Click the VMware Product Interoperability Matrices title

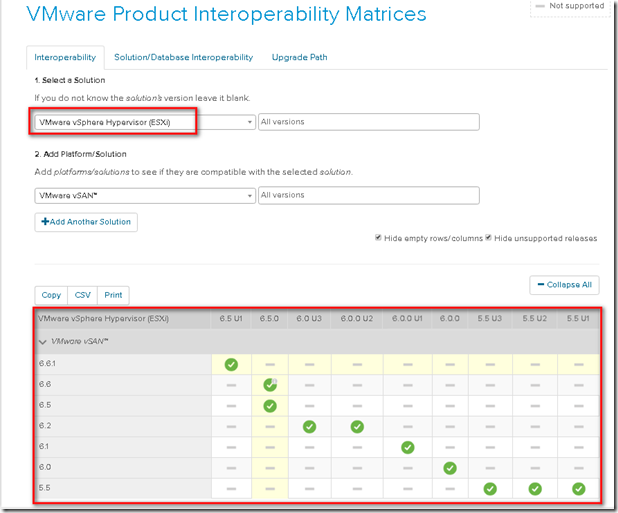click(x=227, y=14)
